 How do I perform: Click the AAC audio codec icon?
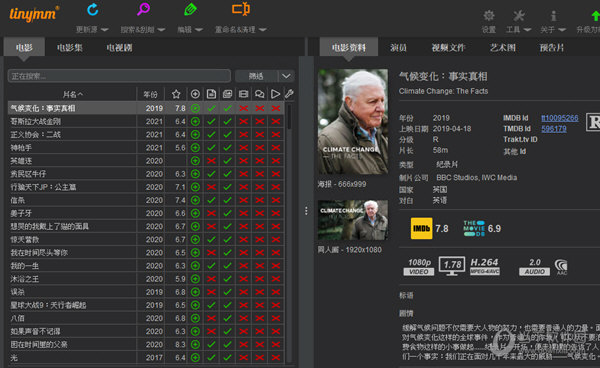(561, 267)
